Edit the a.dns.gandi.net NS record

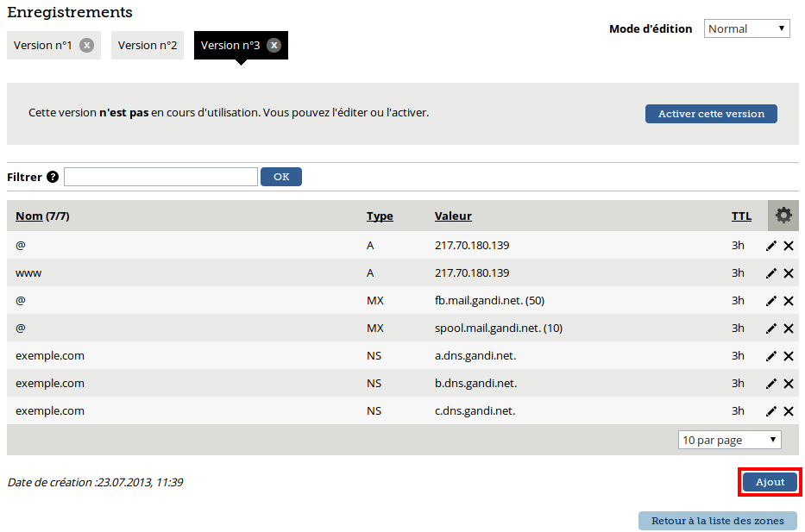[770, 356]
